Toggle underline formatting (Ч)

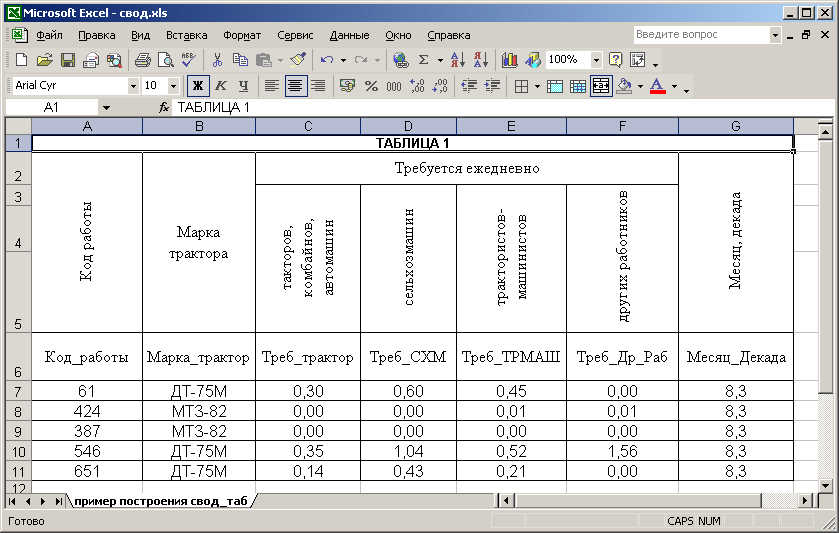tap(243, 86)
